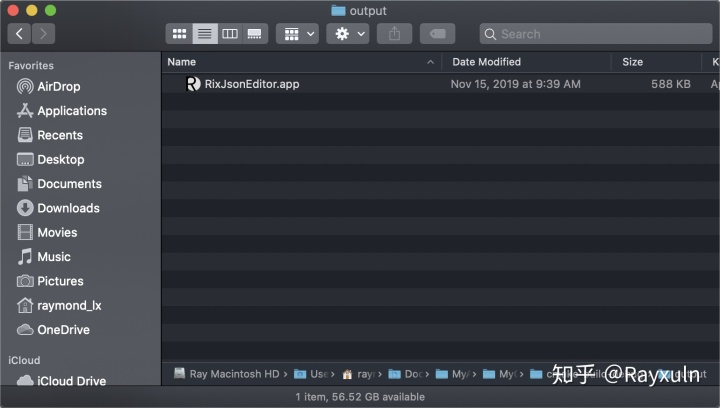Screen dimensions: 720x408
Task: Open OneDrive in the sidebar
Action: (53, 330)
